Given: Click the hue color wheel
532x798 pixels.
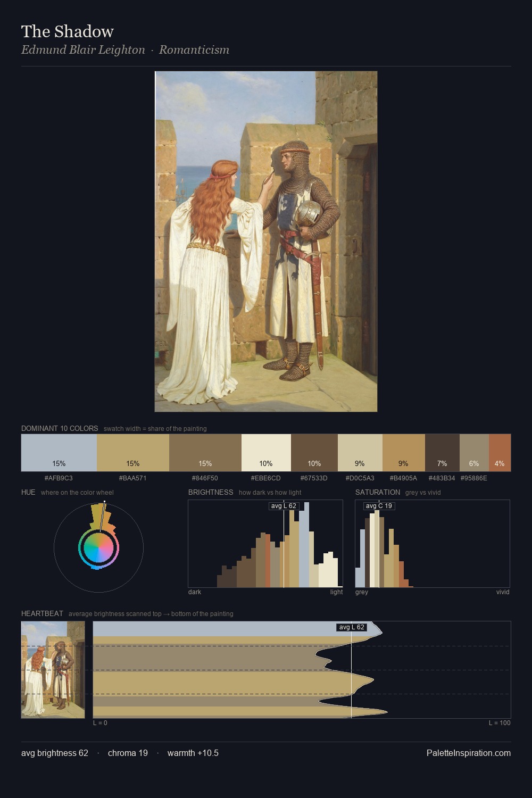Looking at the screenshot, I should pyautogui.click(x=98, y=547).
